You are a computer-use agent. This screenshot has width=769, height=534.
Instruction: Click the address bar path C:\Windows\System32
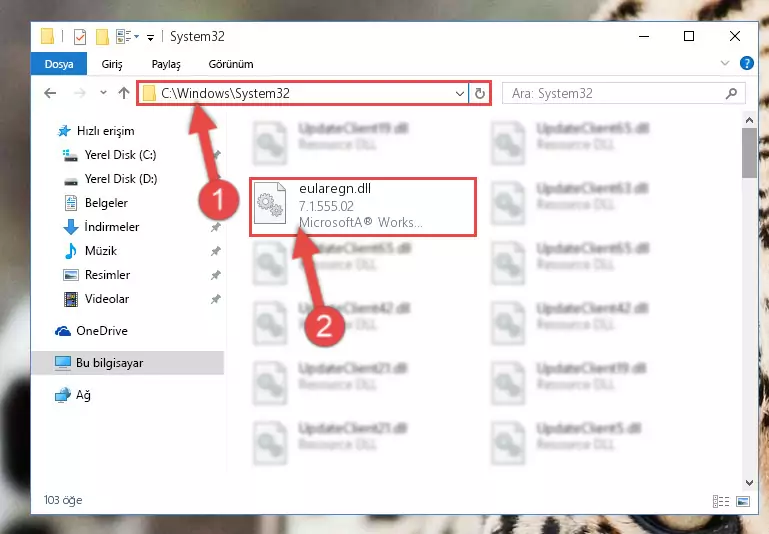(225, 93)
